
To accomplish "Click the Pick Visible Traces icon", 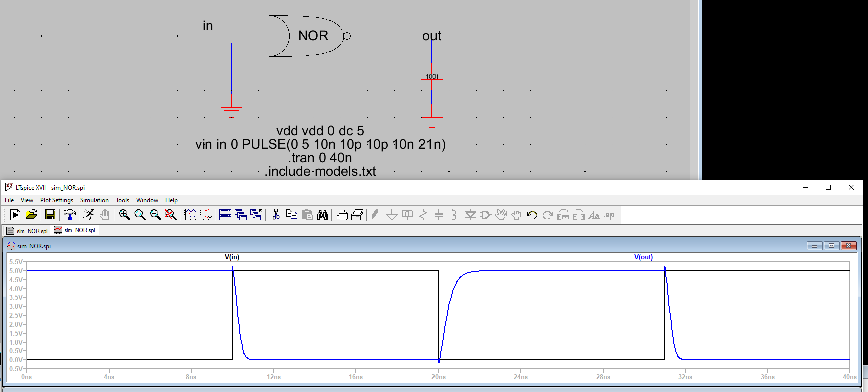I will pos(190,215).
